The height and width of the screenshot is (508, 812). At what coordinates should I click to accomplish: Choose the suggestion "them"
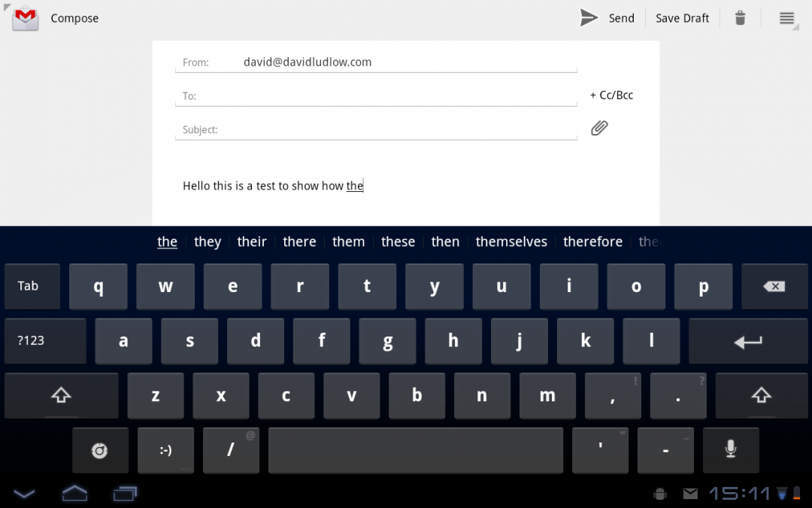pyautogui.click(x=349, y=242)
